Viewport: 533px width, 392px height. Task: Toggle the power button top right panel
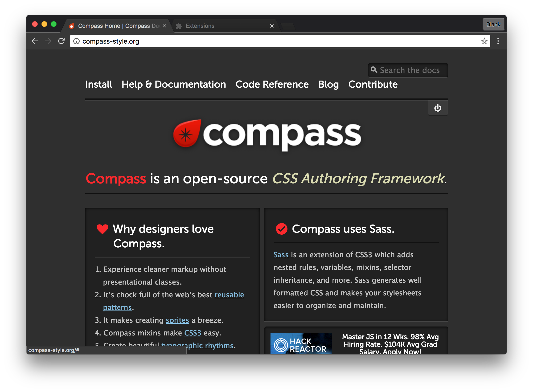click(437, 108)
